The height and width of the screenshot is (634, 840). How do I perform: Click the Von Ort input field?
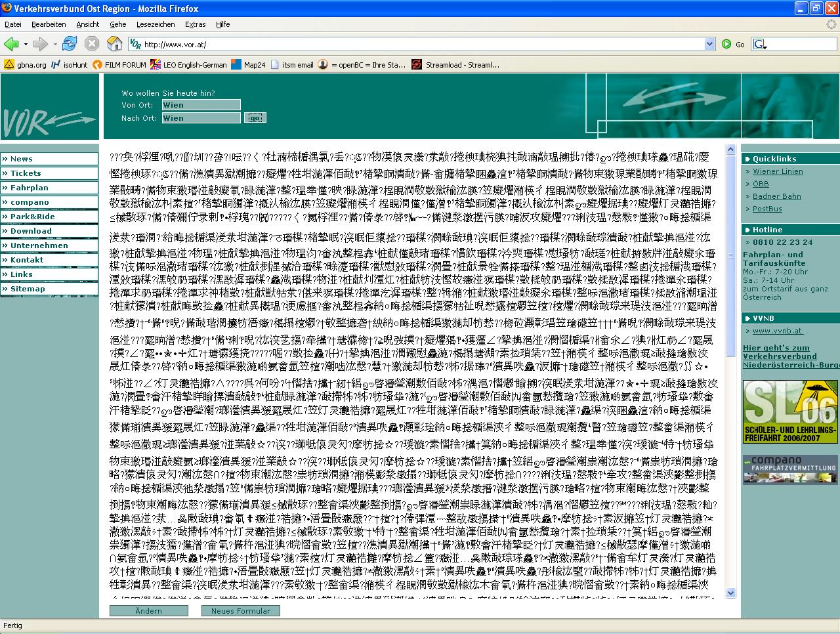click(x=201, y=105)
